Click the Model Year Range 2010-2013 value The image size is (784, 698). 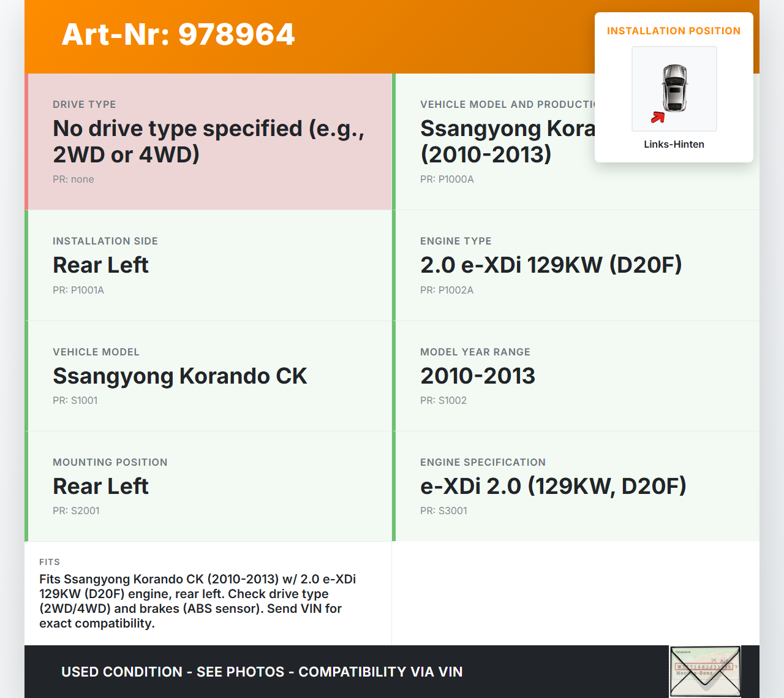[477, 376]
